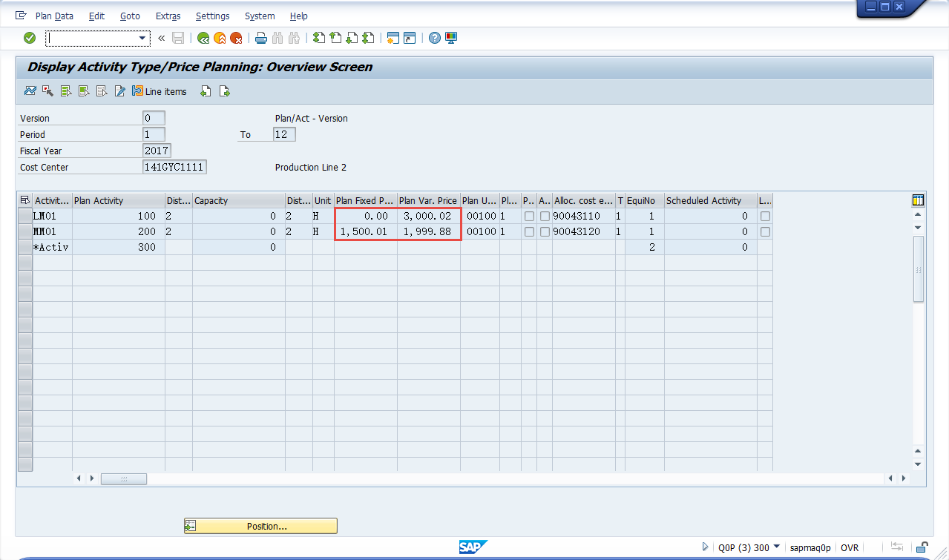Click the Find binoculars icon
The image size is (949, 560).
278,38
